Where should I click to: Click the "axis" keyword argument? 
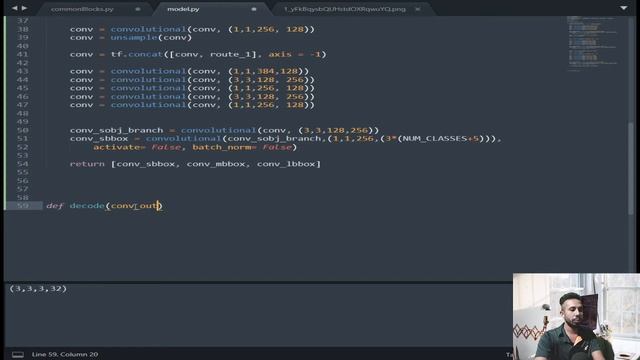click(280, 54)
